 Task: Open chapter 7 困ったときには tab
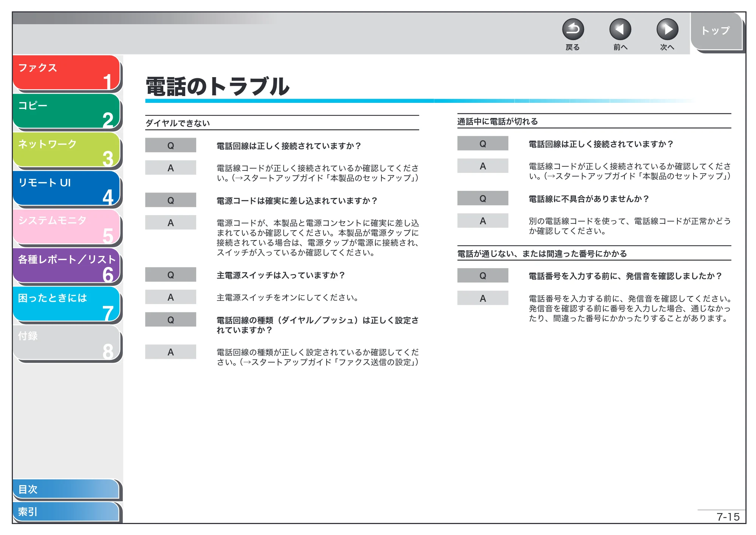66,304
